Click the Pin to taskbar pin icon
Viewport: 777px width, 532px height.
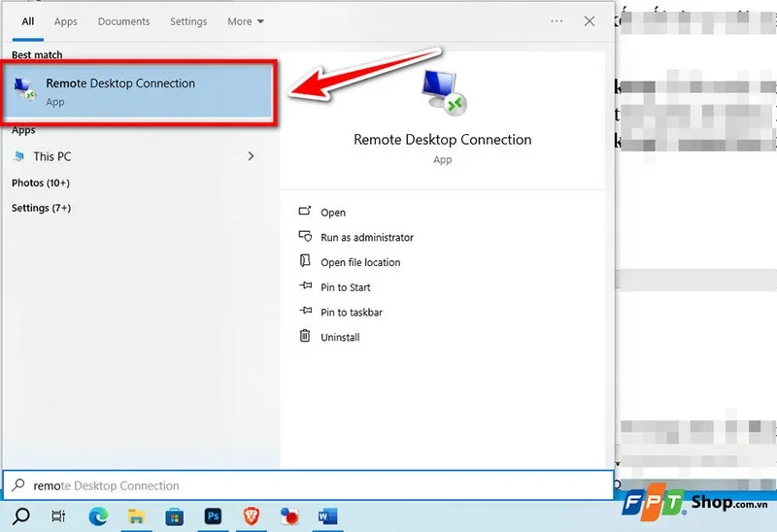tap(305, 310)
